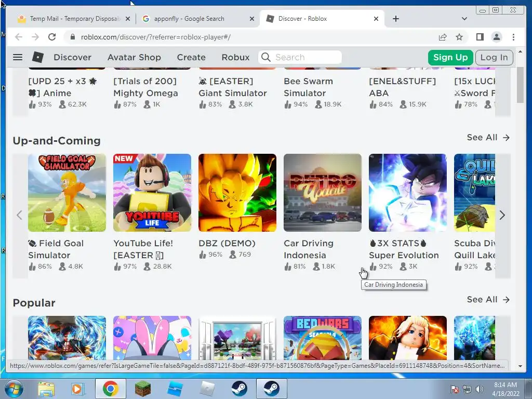The image size is (532, 399).
Task: Toggle Chrome side panel icon
Action: [x=480, y=37]
